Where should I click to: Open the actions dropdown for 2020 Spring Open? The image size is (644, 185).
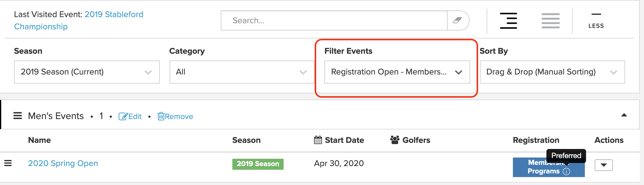point(604,165)
